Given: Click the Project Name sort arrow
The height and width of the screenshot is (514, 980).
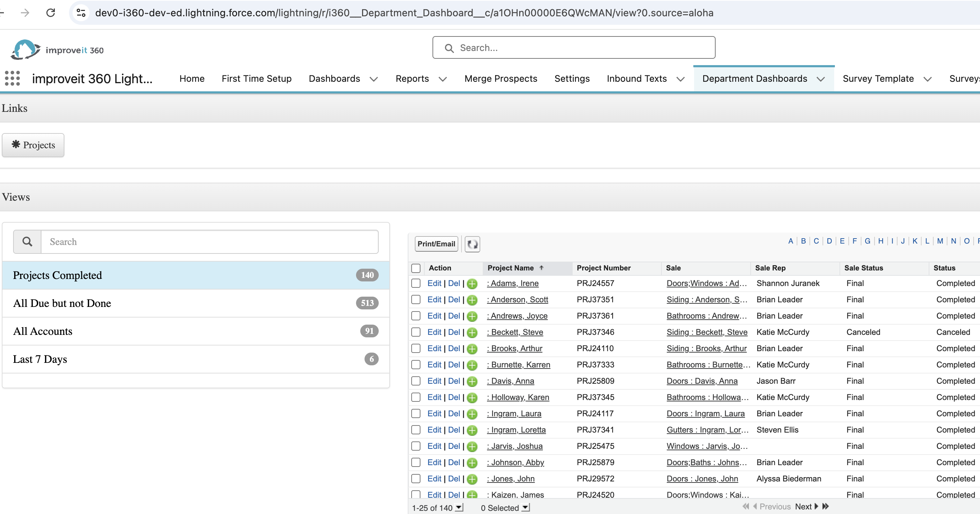Looking at the screenshot, I should point(541,268).
